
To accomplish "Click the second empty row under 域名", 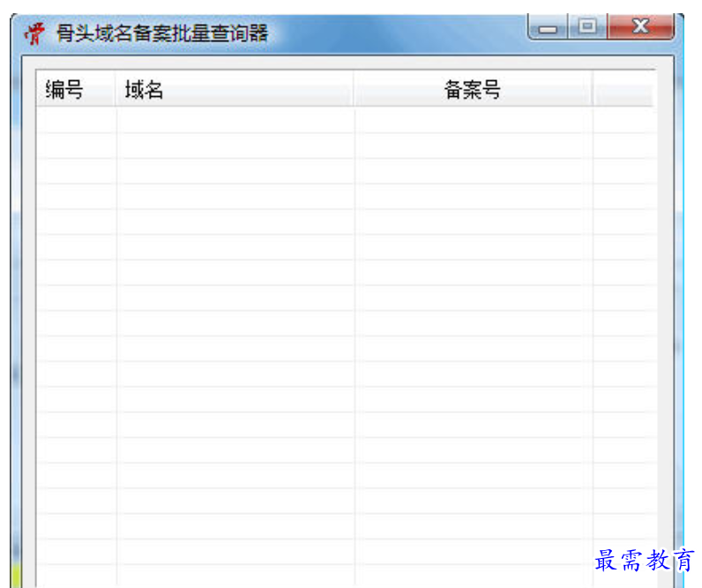I will click(x=236, y=145).
